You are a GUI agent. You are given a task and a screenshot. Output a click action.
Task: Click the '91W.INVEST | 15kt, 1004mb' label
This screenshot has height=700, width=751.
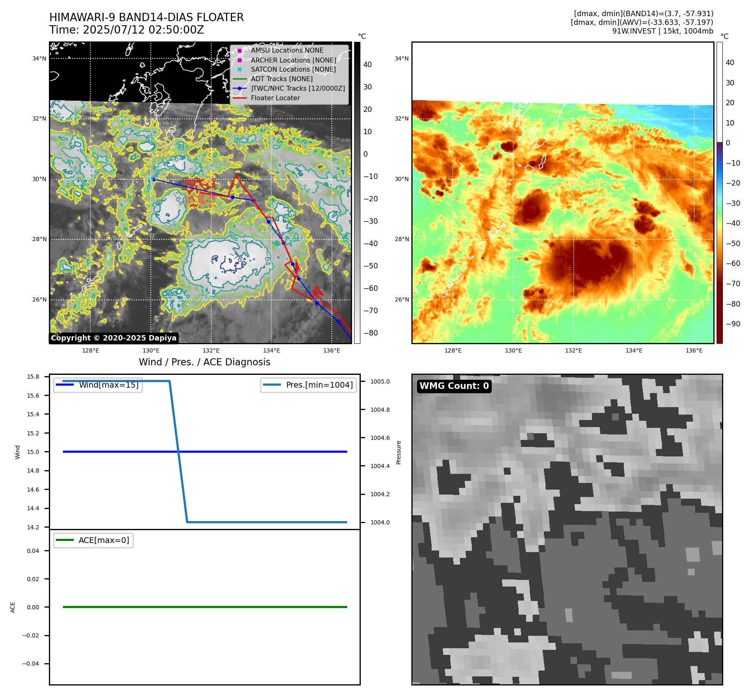(663, 31)
